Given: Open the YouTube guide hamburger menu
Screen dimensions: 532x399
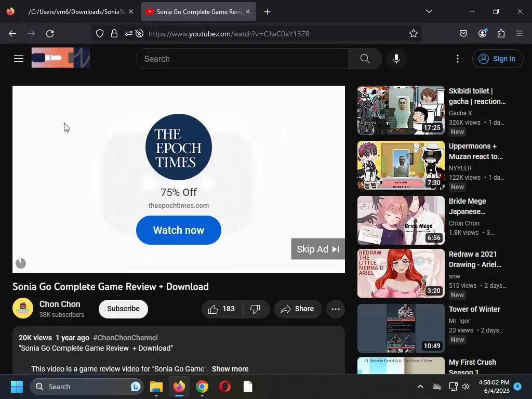Looking at the screenshot, I should click(19, 58).
